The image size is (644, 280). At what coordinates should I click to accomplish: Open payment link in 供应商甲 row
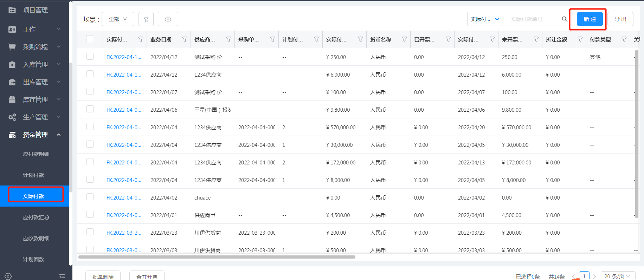(124, 215)
